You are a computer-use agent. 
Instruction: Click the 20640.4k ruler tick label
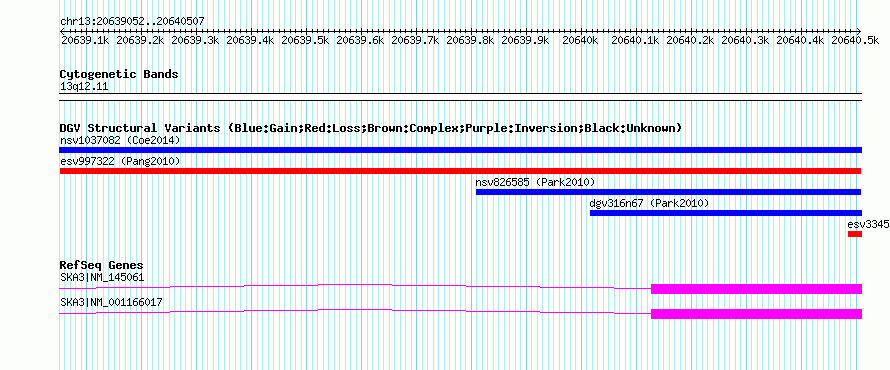pyautogui.click(x=800, y=40)
